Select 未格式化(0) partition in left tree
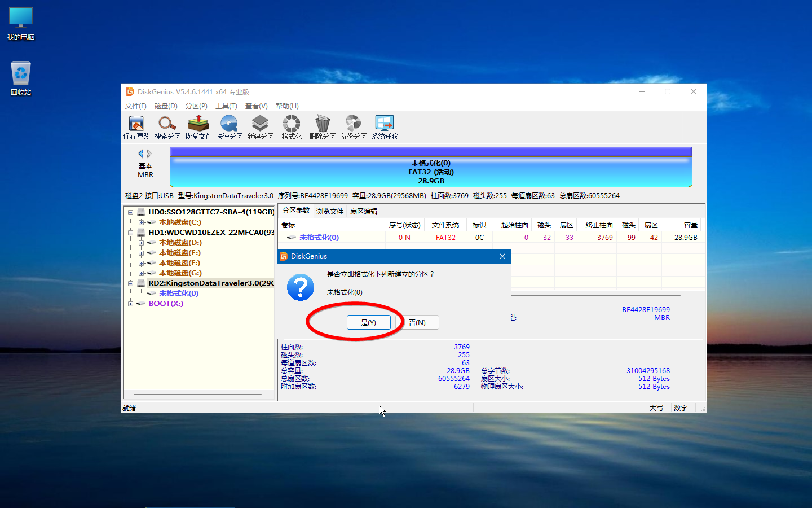Screen dimensions: 812x508 coord(178,294)
